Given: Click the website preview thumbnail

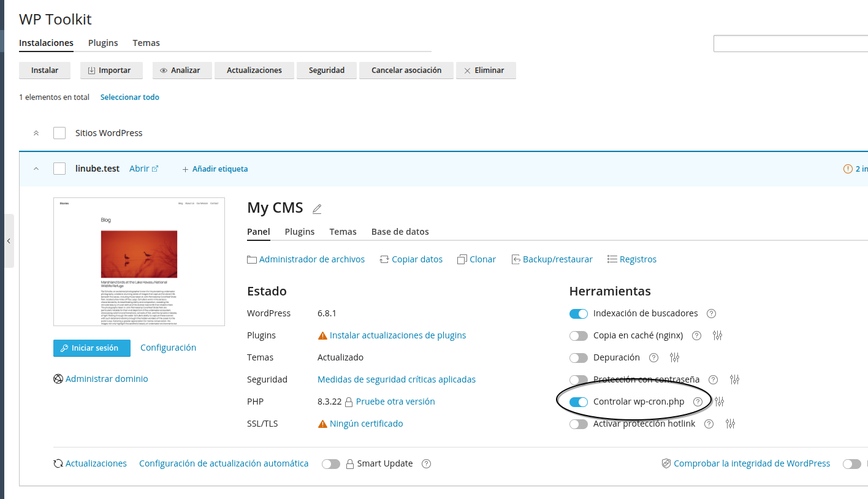Looking at the screenshot, I should pos(139,262).
